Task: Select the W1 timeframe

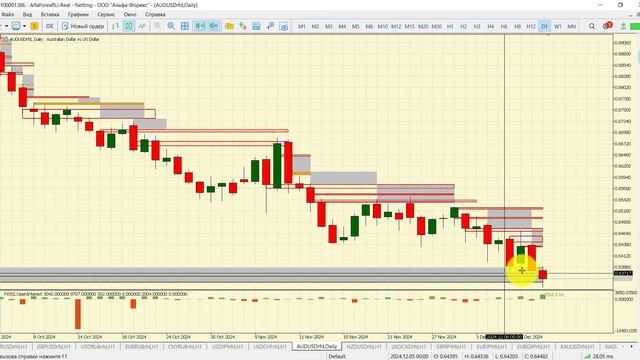Action: (558, 26)
